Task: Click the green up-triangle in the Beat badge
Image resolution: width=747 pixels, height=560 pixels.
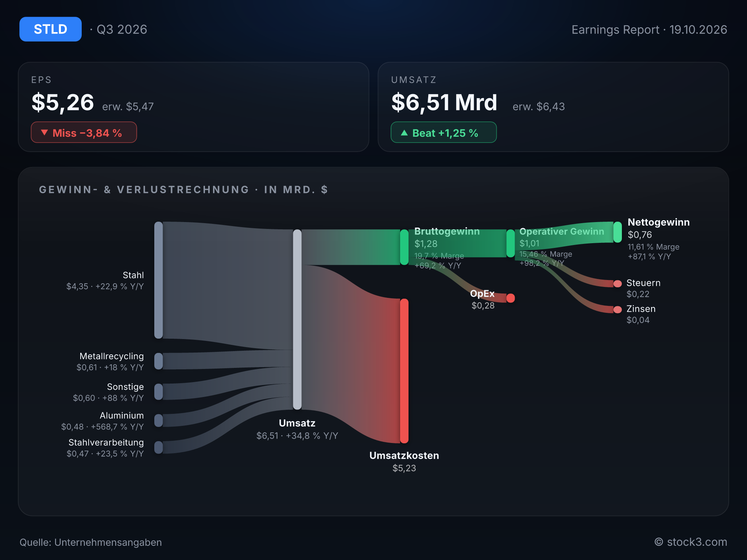Action: (x=404, y=132)
